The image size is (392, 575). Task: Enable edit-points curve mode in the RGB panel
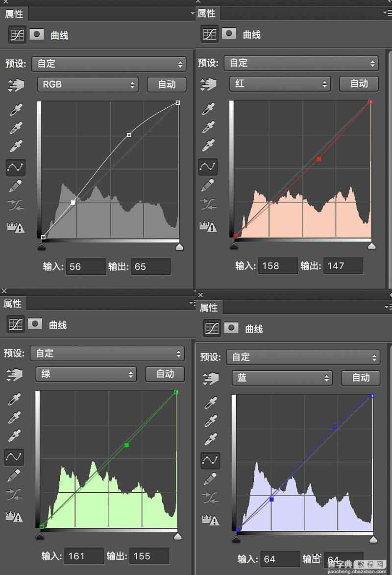tap(16, 167)
